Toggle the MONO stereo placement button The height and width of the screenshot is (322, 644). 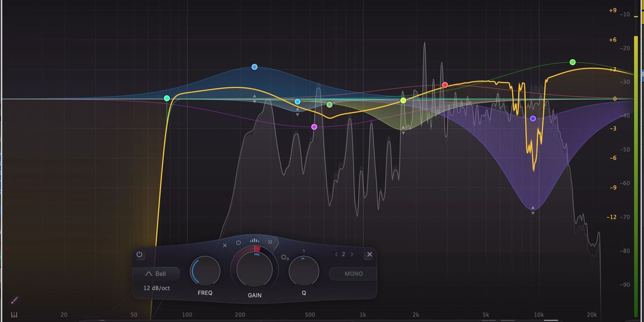(x=353, y=274)
